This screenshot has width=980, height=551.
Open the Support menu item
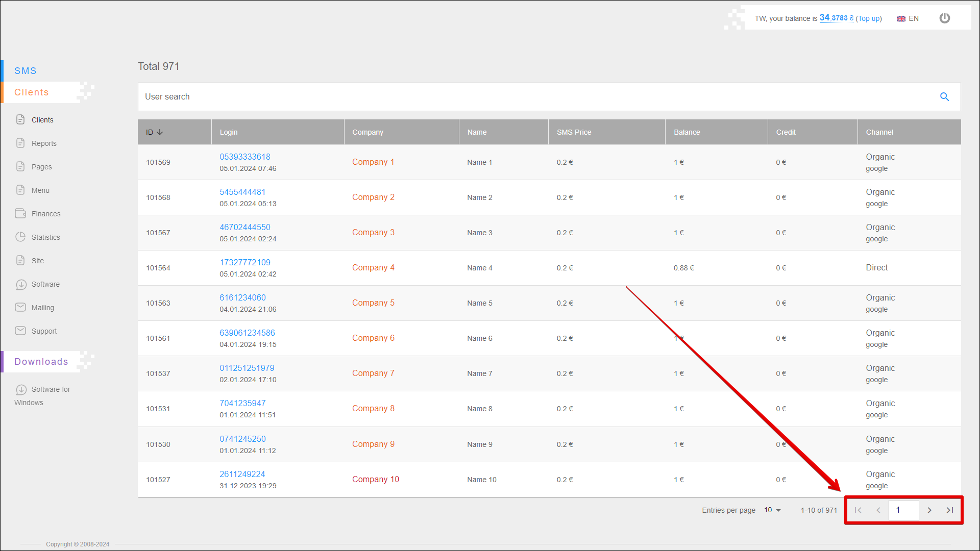[x=44, y=331]
